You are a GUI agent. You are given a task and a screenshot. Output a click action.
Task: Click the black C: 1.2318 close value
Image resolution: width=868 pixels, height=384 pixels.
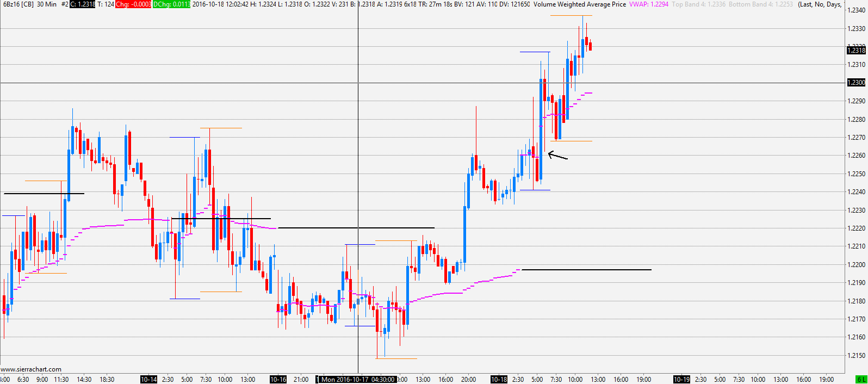pyautogui.click(x=83, y=4)
